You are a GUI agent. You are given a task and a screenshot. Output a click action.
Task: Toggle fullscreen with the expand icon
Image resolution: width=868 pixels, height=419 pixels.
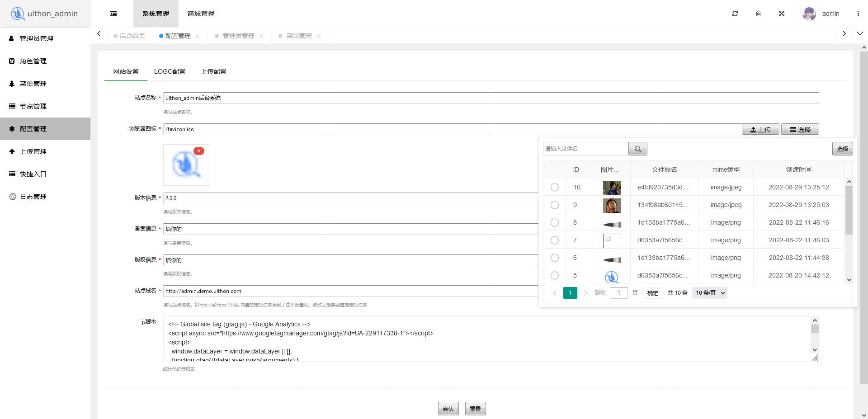point(782,14)
